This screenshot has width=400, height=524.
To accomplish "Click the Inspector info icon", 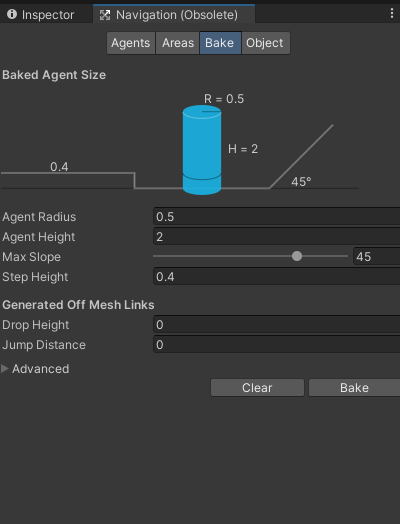I will [12, 14].
